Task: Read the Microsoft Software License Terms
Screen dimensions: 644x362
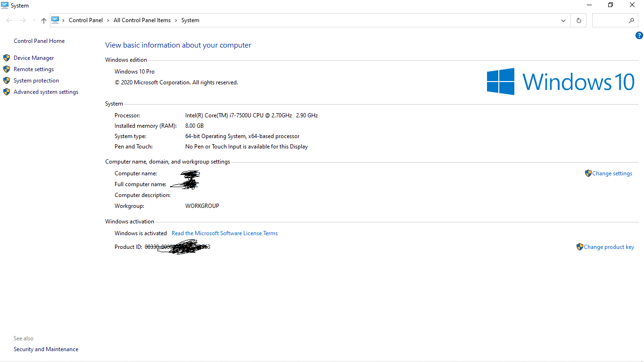Action: click(x=224, y=233)
